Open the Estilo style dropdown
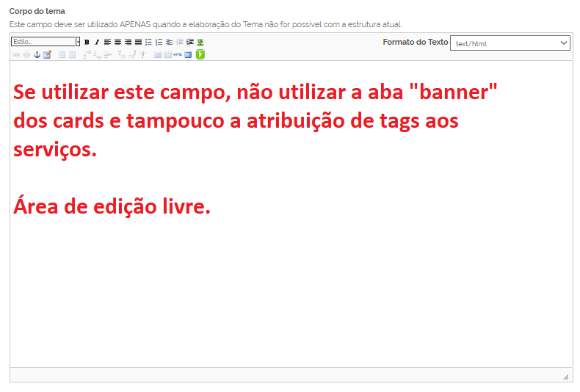Screen dimensions: 580x392 (46, 41)
